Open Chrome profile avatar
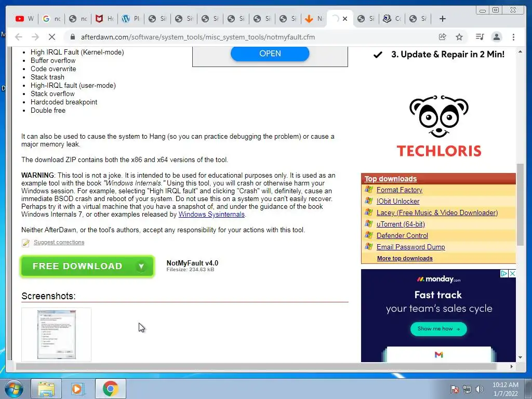 (x=496, y=37)
